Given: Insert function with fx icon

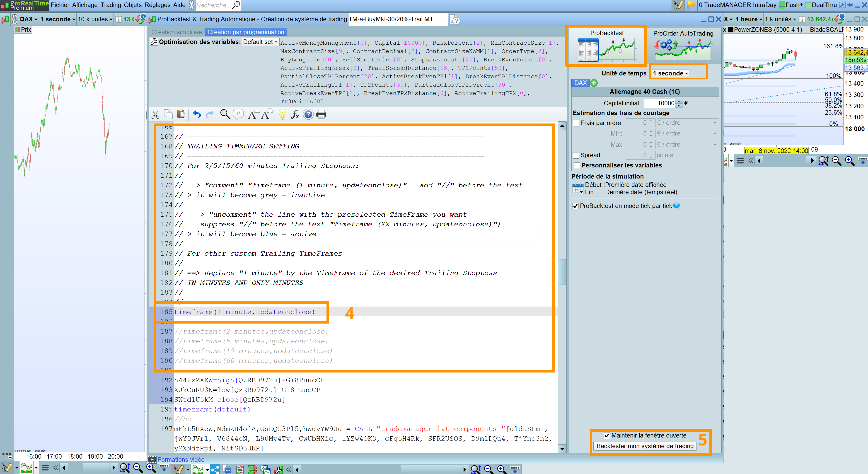Looking at the screenshot, I should tap(295, 115).
